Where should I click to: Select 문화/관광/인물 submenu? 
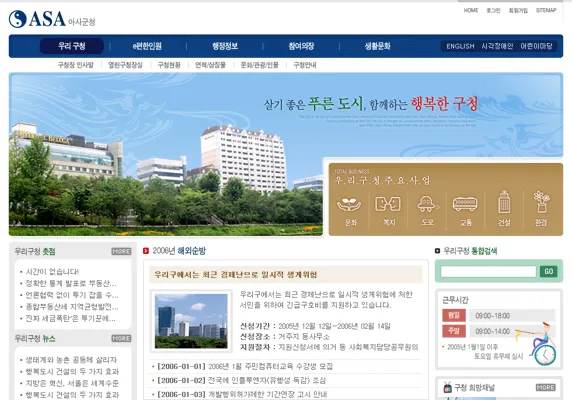click(x=259, y=65)
